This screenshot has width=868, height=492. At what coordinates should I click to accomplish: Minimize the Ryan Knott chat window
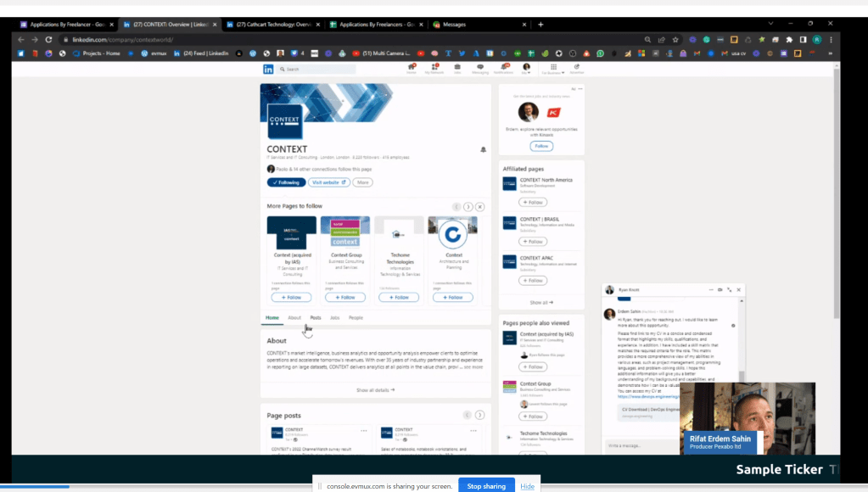[711, 289]
